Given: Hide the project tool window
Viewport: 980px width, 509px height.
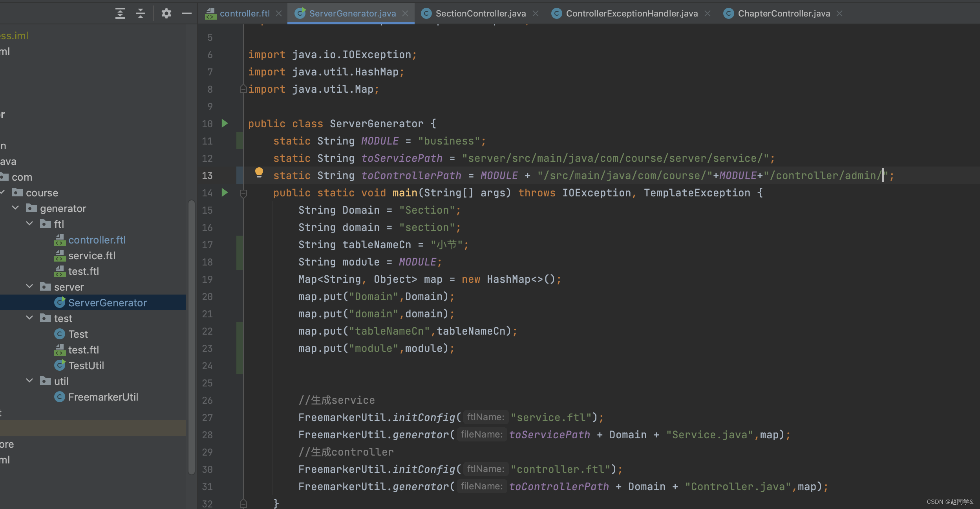Looking at the screenshot, I should 187,13.
